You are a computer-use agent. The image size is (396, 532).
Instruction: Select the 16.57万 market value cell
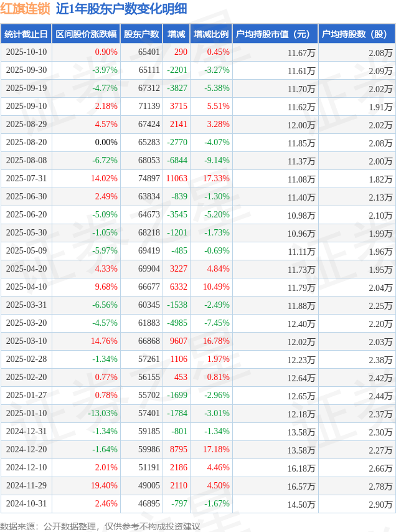pos(301,486)
